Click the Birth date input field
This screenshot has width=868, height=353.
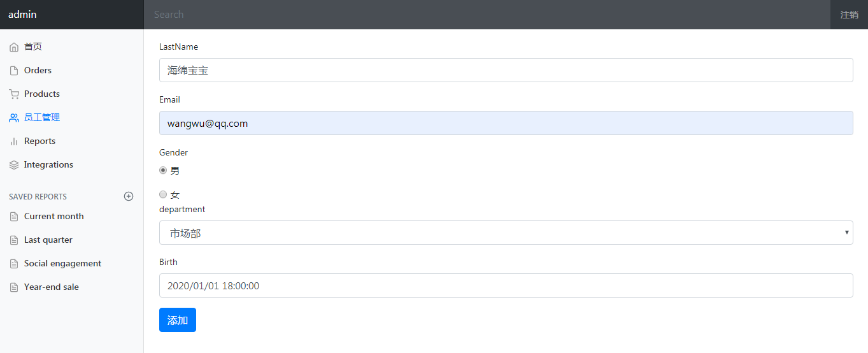[x=506, y=285]
